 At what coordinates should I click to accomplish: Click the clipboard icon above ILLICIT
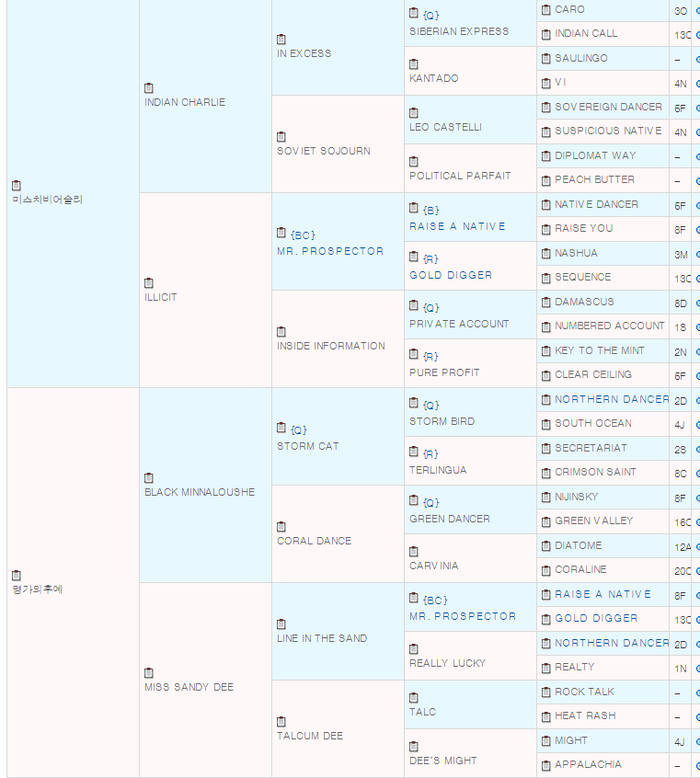(149, 283)
